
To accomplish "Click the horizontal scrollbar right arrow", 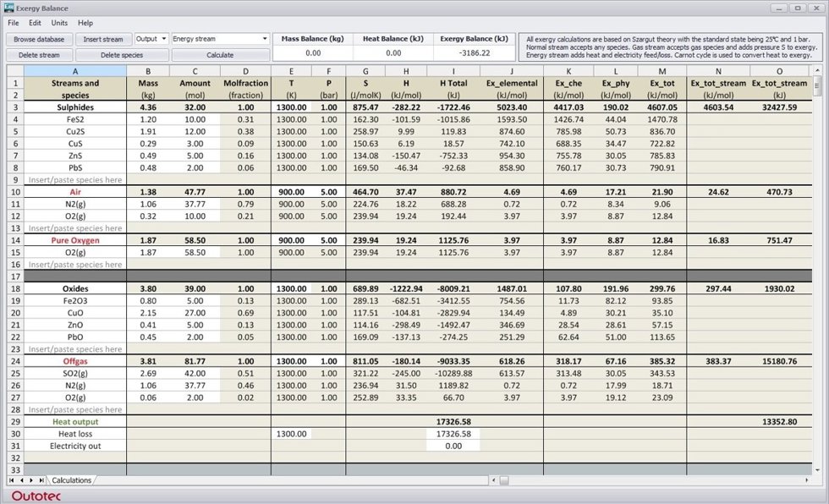I will point(807,480).
